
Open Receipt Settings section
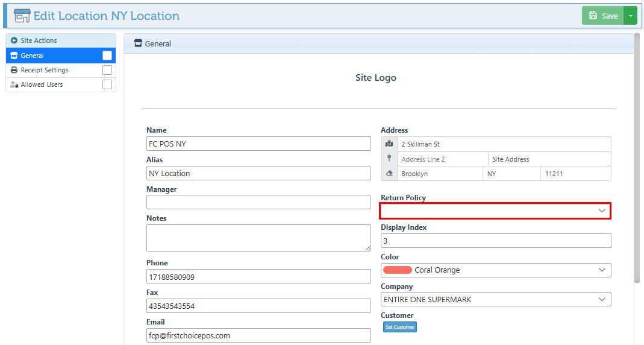point(61,70)
